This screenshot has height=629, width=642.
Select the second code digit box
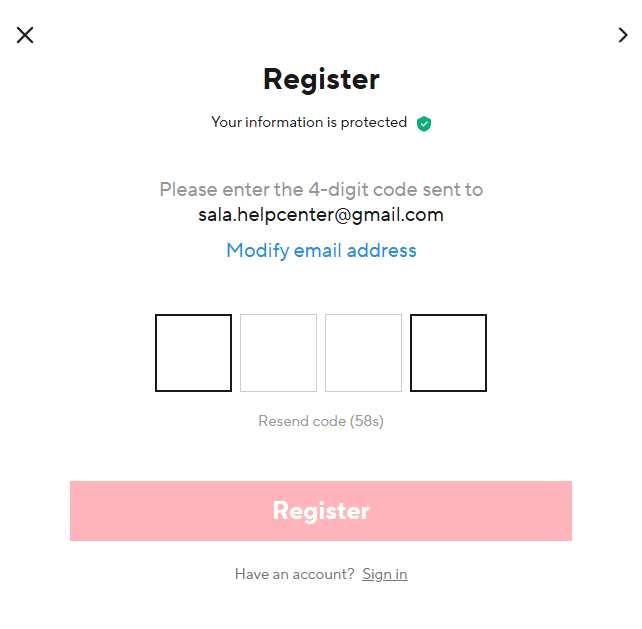click(278, 353)
